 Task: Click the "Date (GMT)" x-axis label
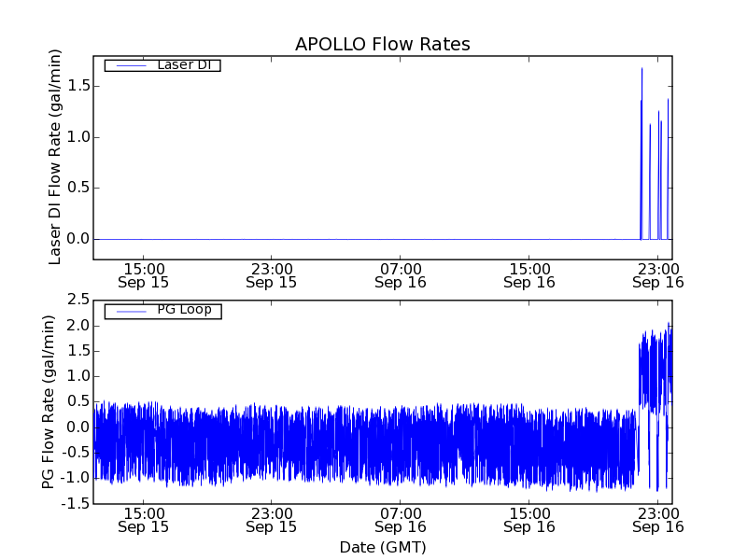click(x=383, y=547)
